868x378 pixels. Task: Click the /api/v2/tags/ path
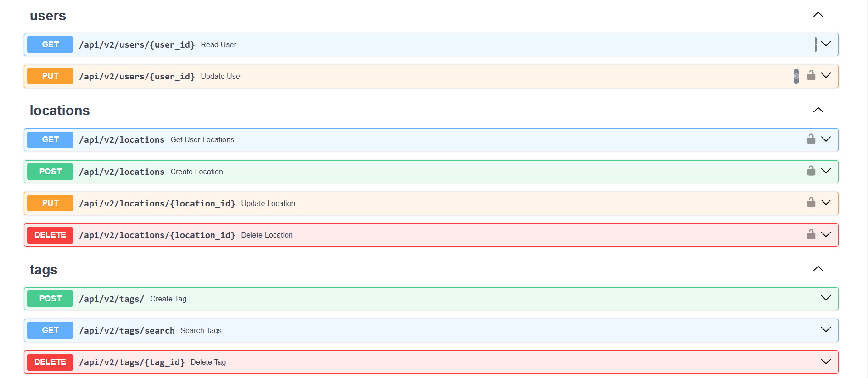coord(112,299)
